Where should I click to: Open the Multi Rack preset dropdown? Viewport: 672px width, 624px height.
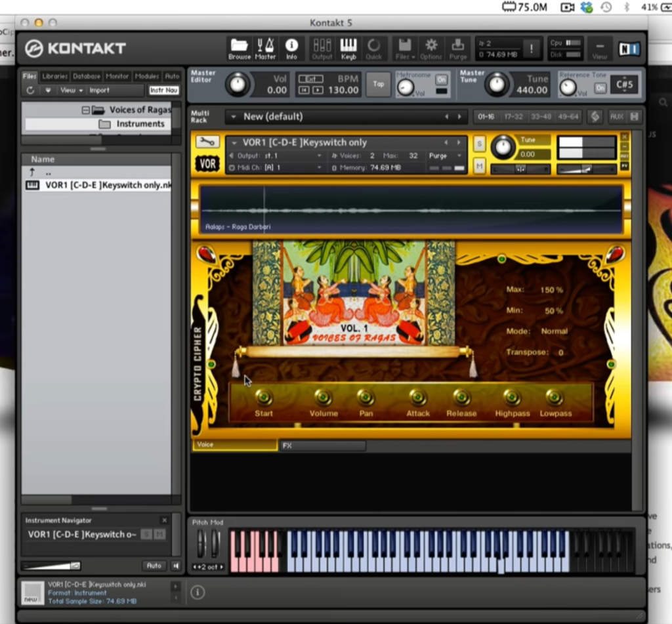(x=234, y=117)
